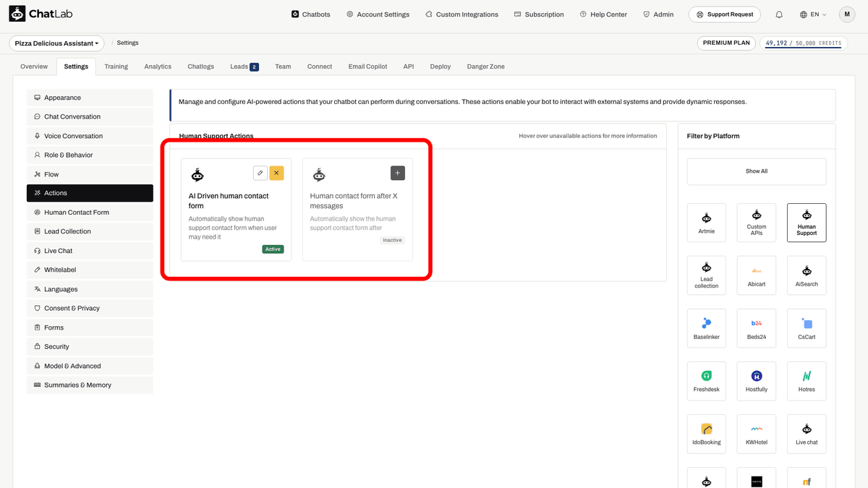Filter by Lead collection platform
The width and height of the screenshot is (868, 488).
[x=707, y=275]
